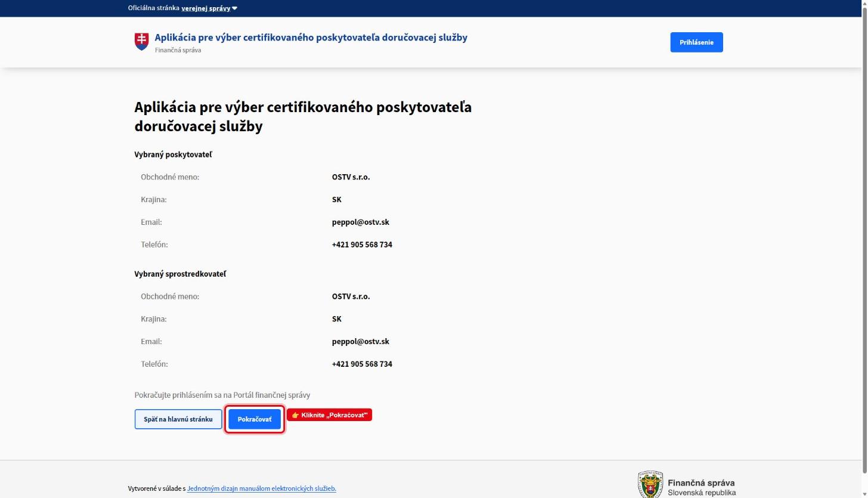Click the 'Oficiálna stránka' text in the top bar

[154, 8]
